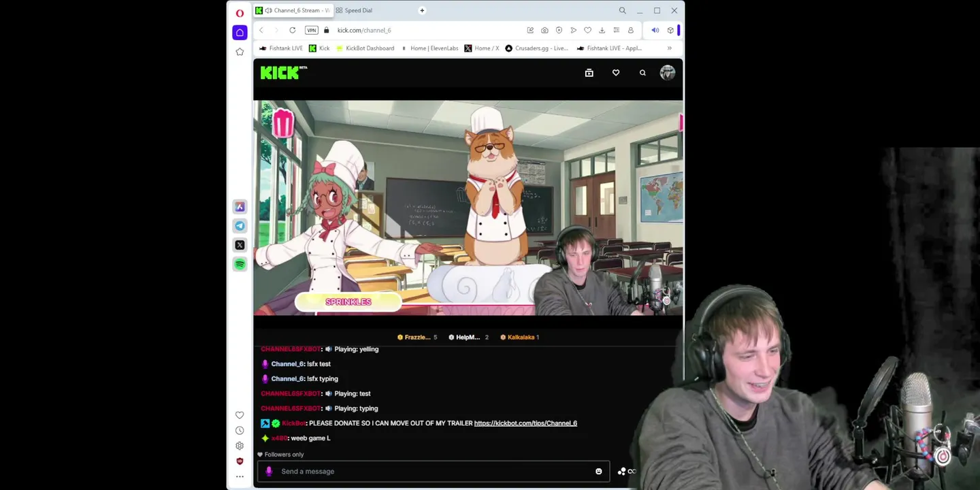Open the Opera main menu logo
The width and height of the screenshot is (980, 490).
(x=240, y=13)
